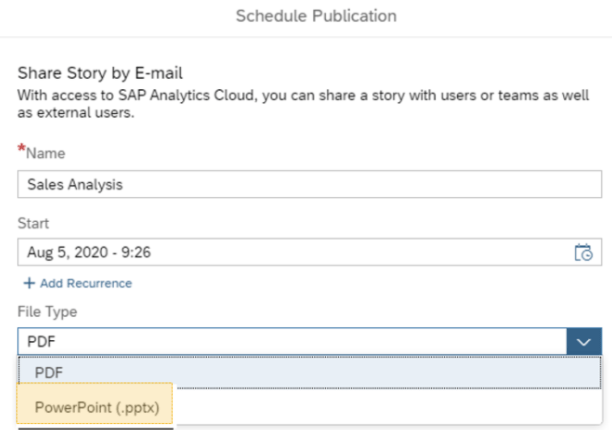
Task: Open the calendar picker in Start field
Action: (583, 253)
